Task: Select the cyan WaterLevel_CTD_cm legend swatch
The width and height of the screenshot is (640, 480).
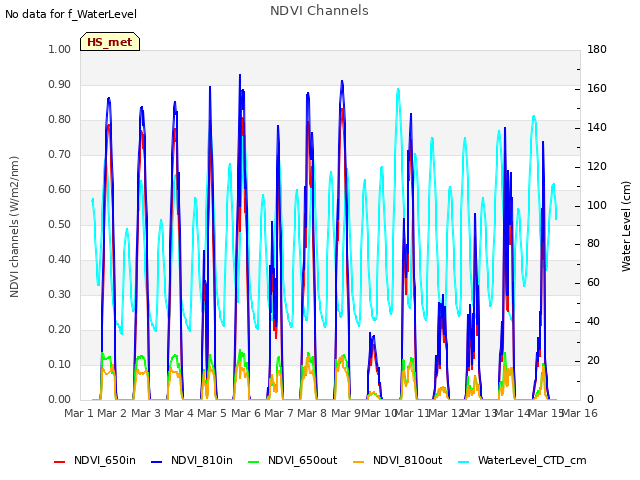Action: [463, 461]
